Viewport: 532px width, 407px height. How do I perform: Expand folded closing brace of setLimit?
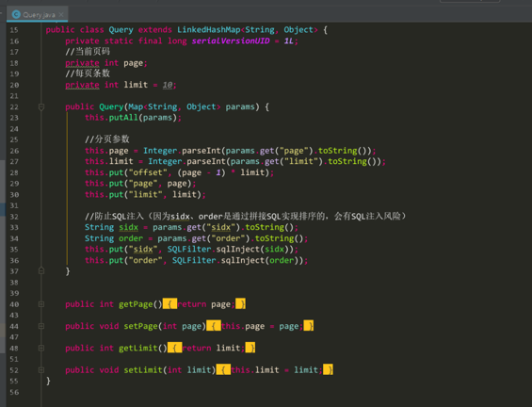(x=328, y=369)
